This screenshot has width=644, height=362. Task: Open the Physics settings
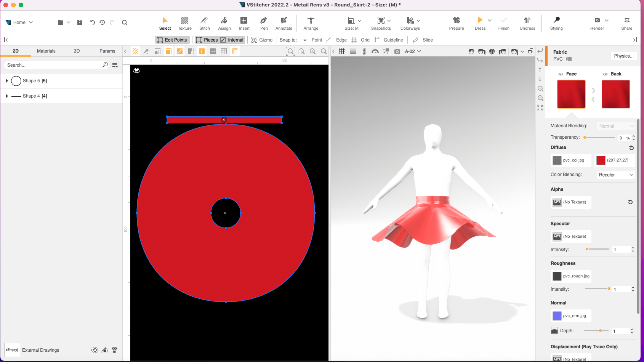[624, 56]
